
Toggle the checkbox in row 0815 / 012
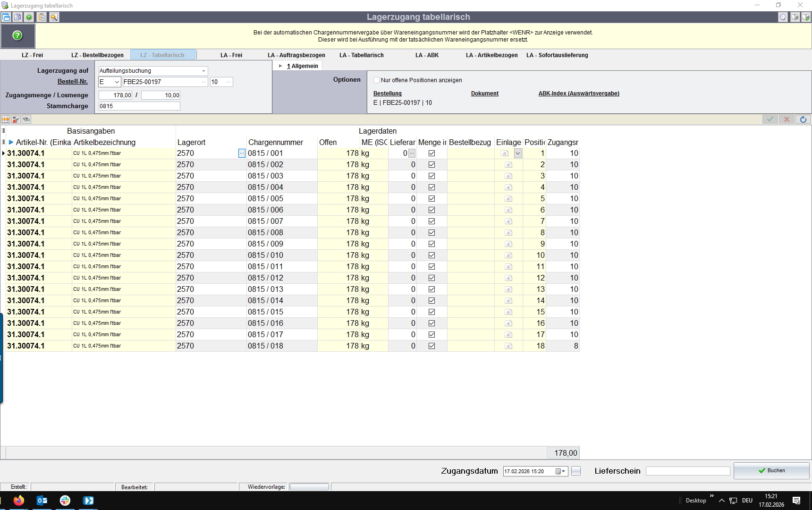pyautogui.click(x=431, y=278)
